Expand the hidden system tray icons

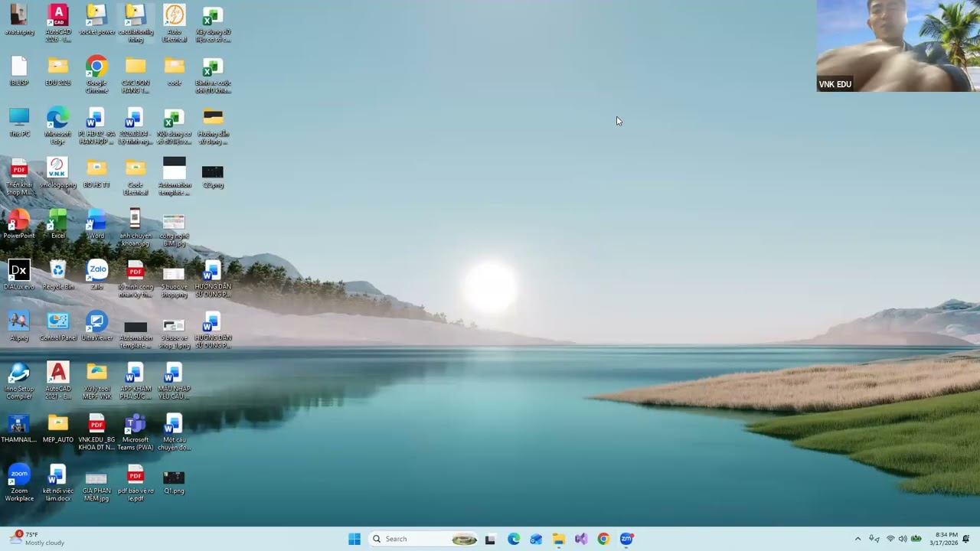click(857, 539)
